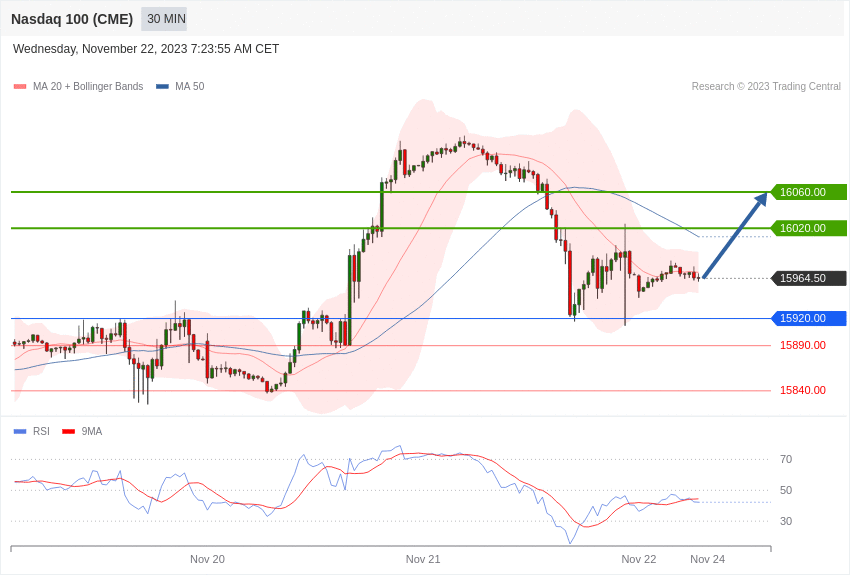This screenshot has height=576, width=850.
Task: Click the RSI 50 level label
Action: [786, 490]
